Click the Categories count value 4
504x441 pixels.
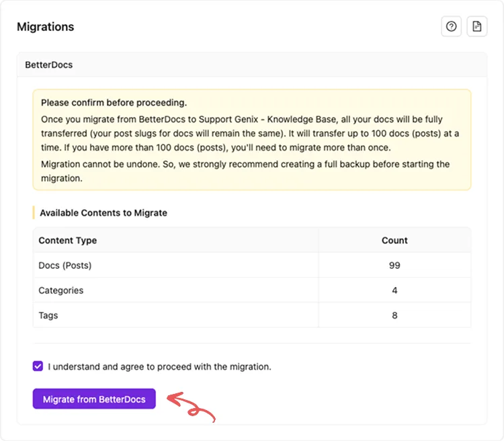point(394,290)
